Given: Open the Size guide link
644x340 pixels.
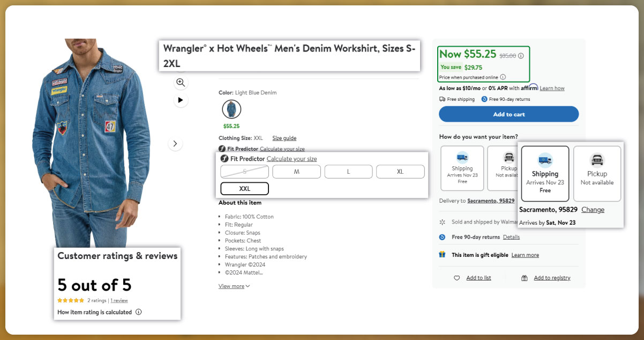Looking at the screenshot, I should 284,138.
